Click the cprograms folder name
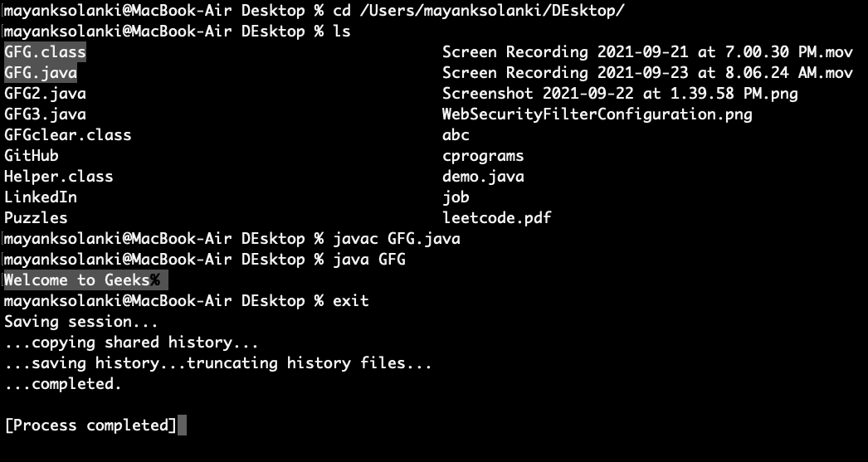This screenshot has height=462, width=868. (483, 156)
